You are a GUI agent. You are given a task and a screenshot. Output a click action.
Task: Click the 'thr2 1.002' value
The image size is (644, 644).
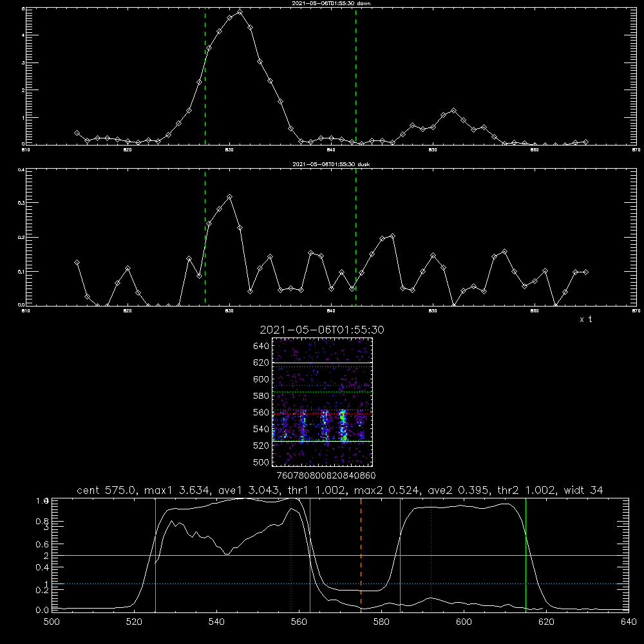[527, 490]
